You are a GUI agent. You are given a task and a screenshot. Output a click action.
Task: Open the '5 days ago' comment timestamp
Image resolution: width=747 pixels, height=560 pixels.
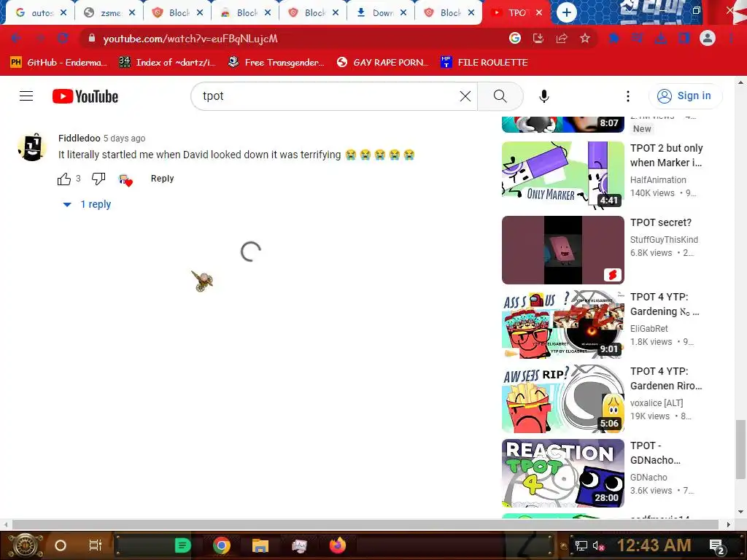pos(124,139)
